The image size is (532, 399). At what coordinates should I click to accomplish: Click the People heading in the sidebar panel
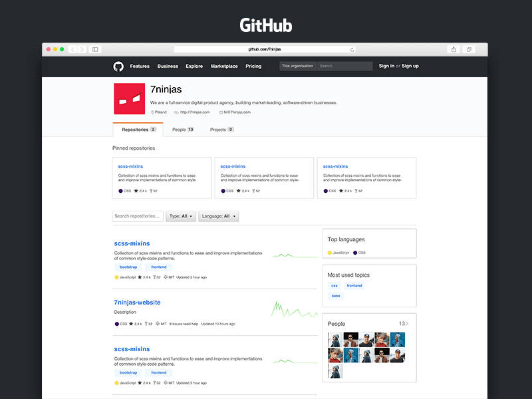click(x=336, y=324)
